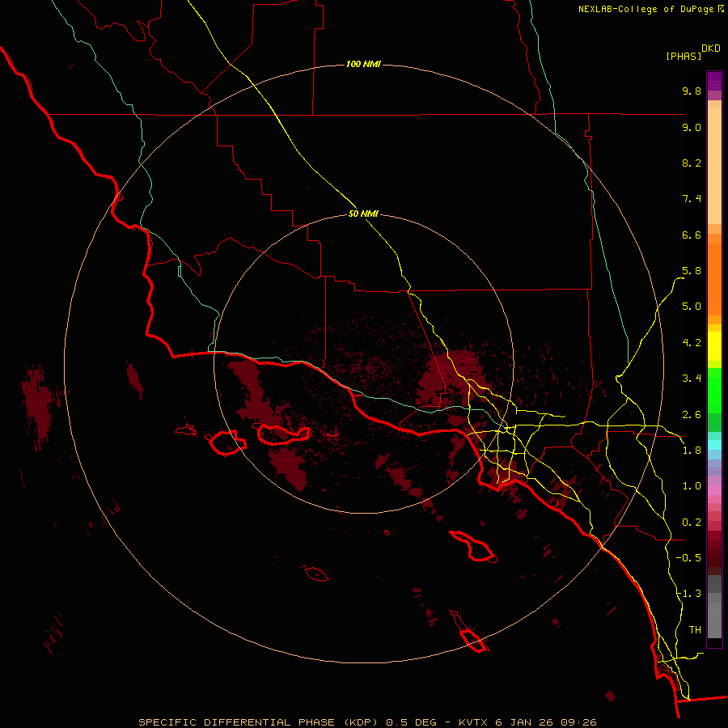
Task: Pick the purple swatch at the color scale top
Action: (714, 81)
